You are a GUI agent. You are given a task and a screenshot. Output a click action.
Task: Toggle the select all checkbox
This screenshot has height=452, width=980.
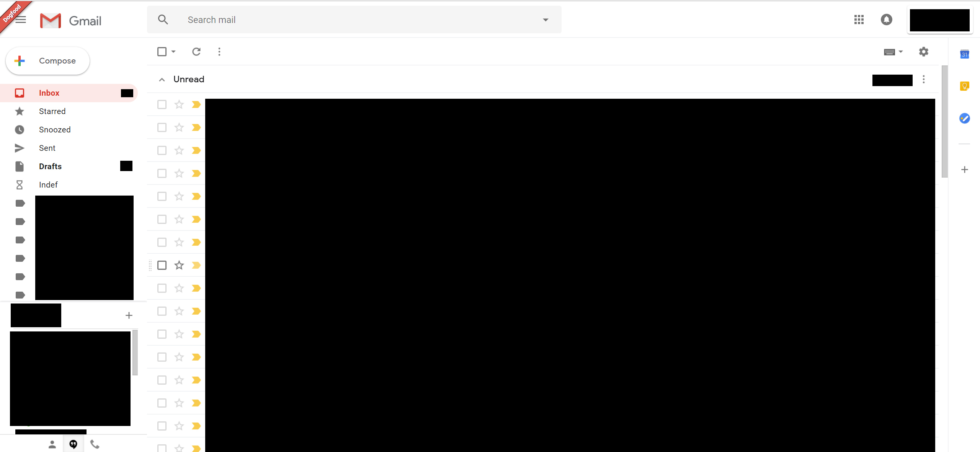click(162, 51)
